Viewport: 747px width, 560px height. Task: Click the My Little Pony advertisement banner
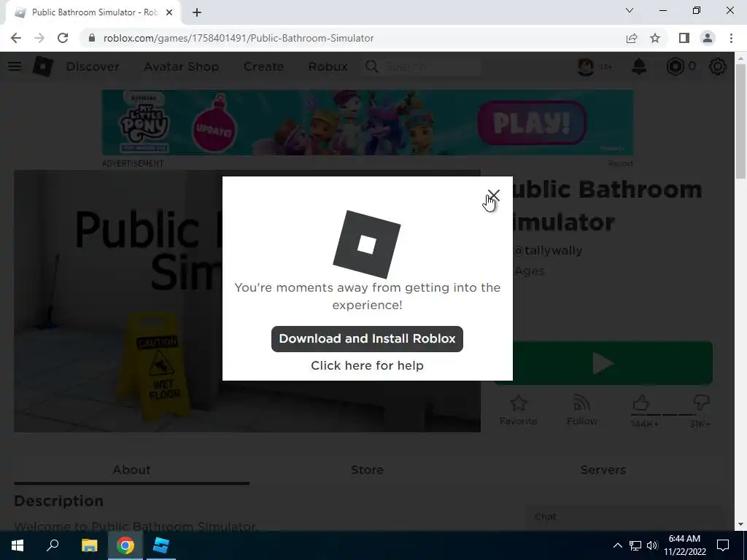pyautogui.click(x=368, y=122)
